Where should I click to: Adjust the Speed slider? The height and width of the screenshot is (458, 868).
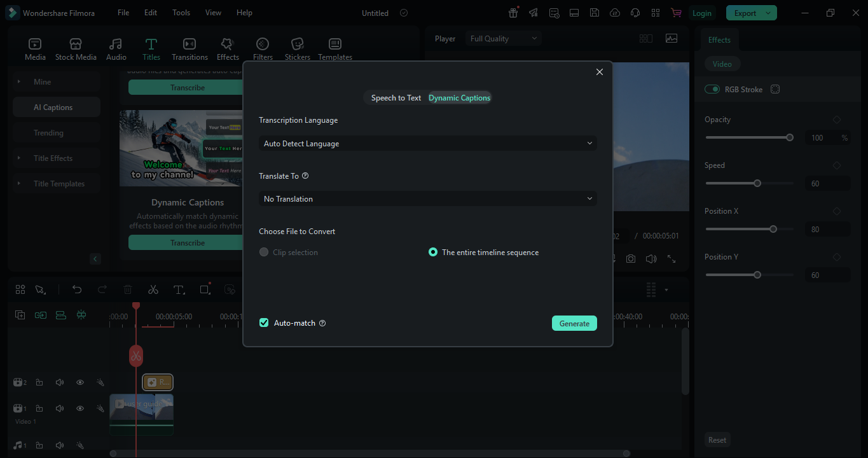tap(750, 183)
